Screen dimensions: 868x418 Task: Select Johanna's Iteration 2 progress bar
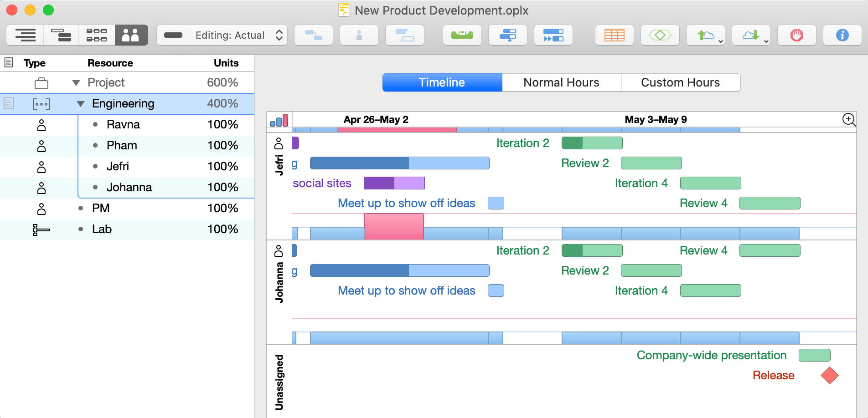click(x=592, y=250)
